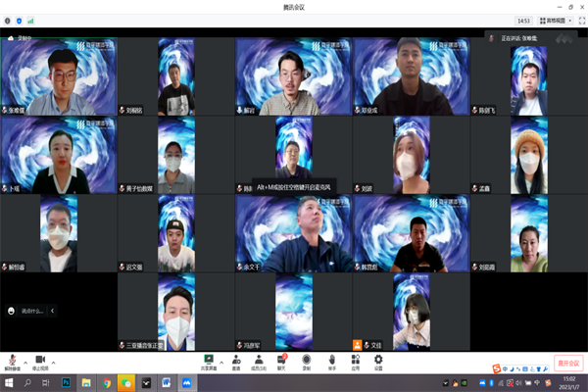Select 解岩's video tile
This screenshot has height=392, width=588.
pos(294,76)
